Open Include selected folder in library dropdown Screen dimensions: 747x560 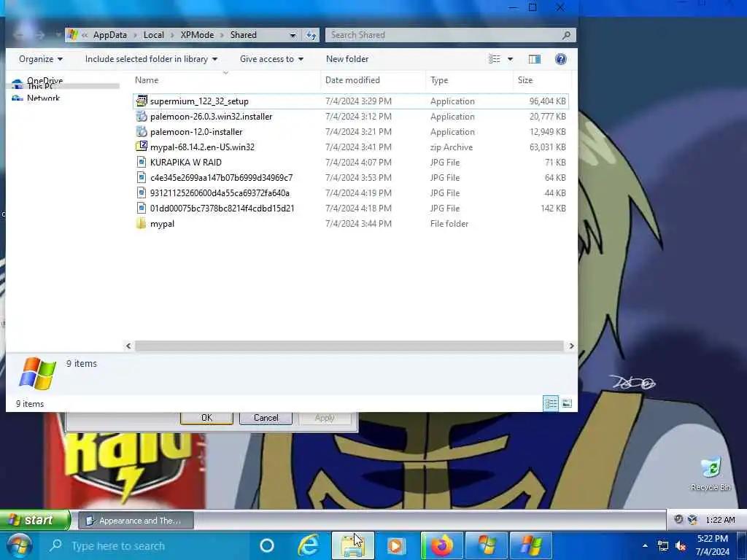(151, 59)
